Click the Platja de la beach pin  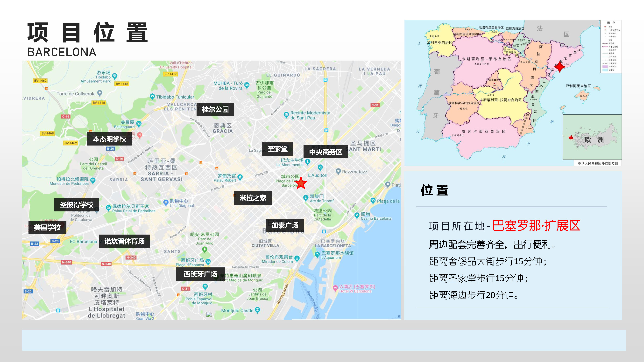(373, 200)
